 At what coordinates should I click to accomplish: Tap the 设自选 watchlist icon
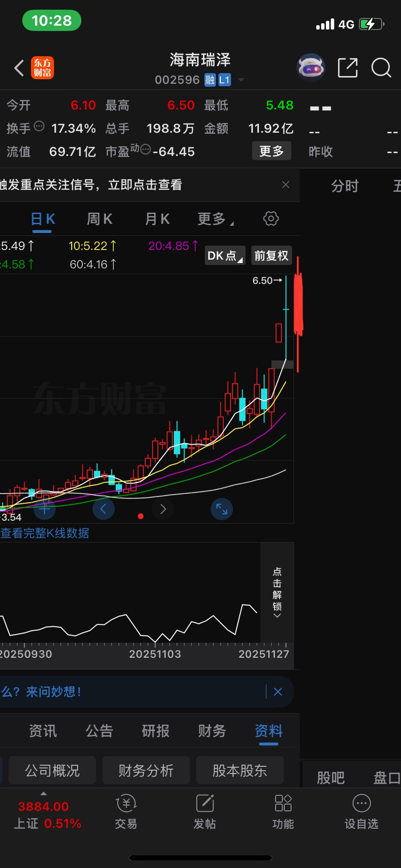(x=362, y=812)
